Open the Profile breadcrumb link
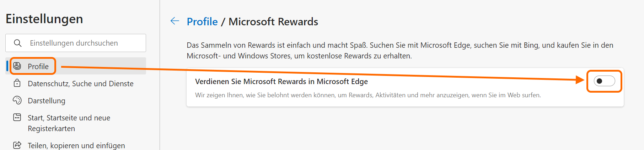This screenshot has height=150, width=644. (x=202, y=22)
